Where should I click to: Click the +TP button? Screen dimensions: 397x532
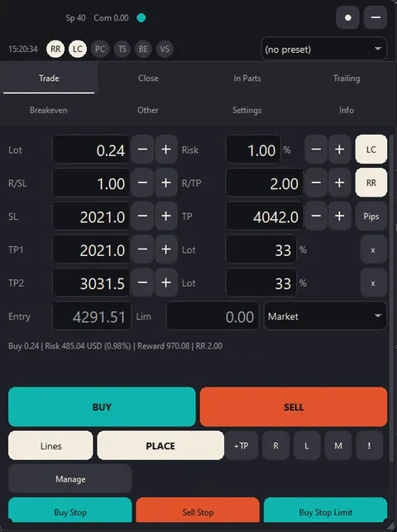tap(242, 445)
